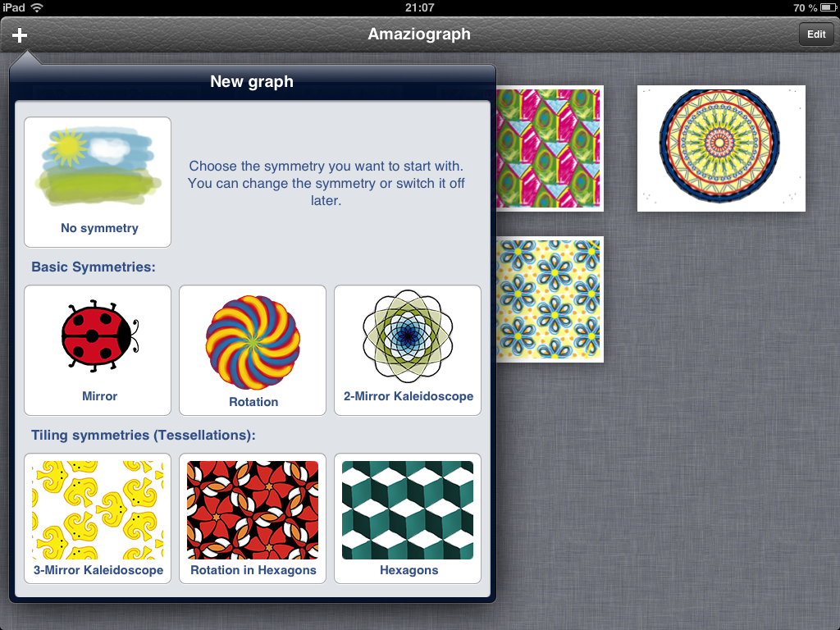
Task: Select the Mirror ladybug symmetry
Action: 98,350
